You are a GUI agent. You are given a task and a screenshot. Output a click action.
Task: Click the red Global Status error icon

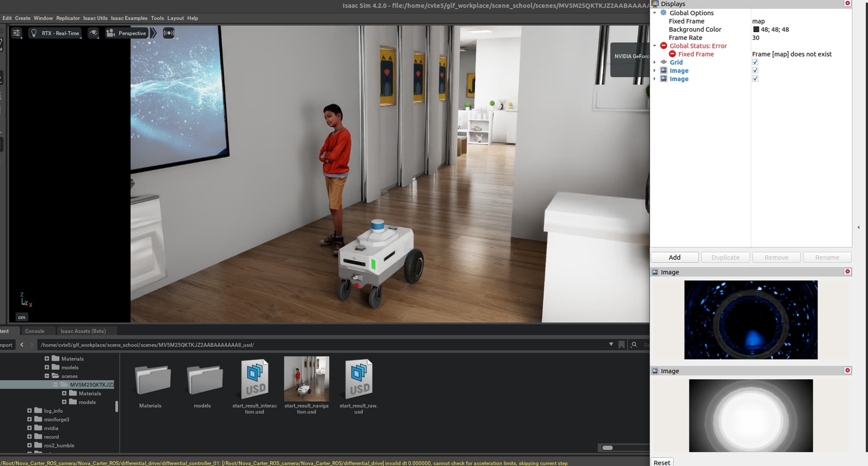pos(664,46)
